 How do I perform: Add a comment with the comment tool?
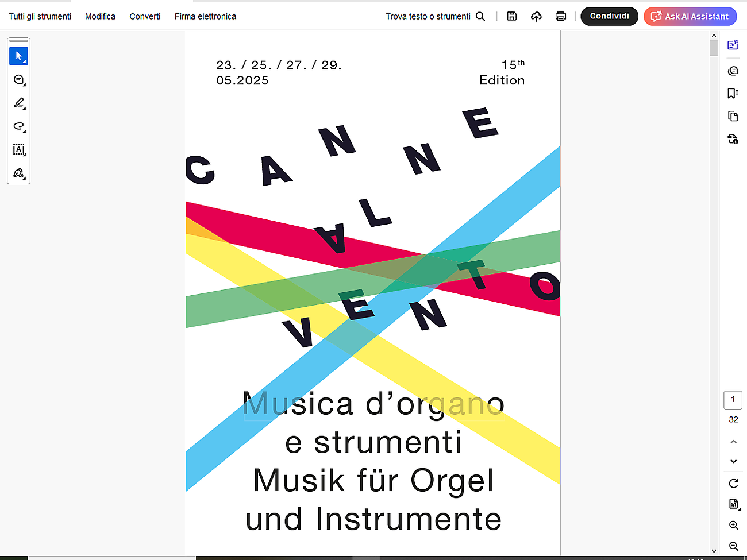pos(18,80)
